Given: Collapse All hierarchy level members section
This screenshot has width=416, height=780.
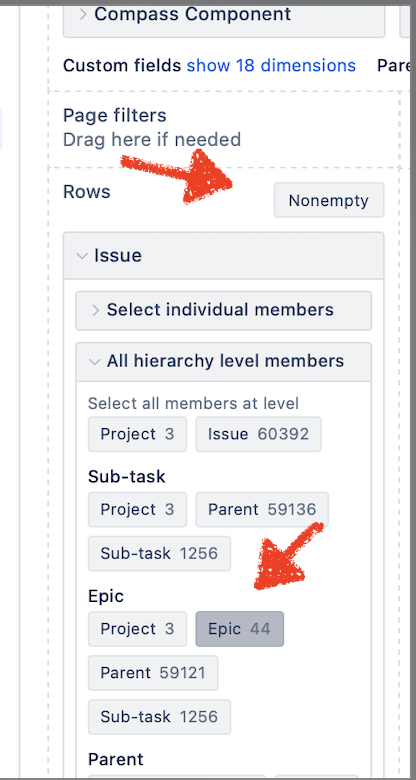Looking at the screenshot, I should pyautogui.click(x=223, y=362).
